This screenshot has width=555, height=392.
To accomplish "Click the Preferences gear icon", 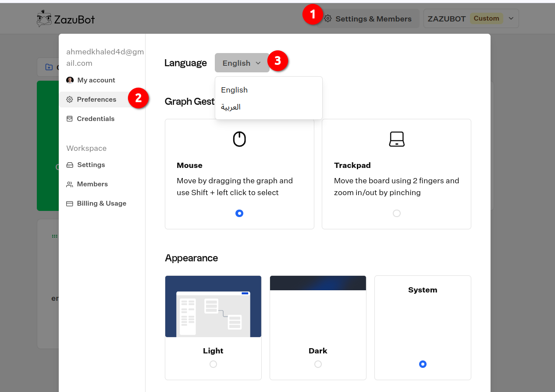I will click(x=70, y=100).
